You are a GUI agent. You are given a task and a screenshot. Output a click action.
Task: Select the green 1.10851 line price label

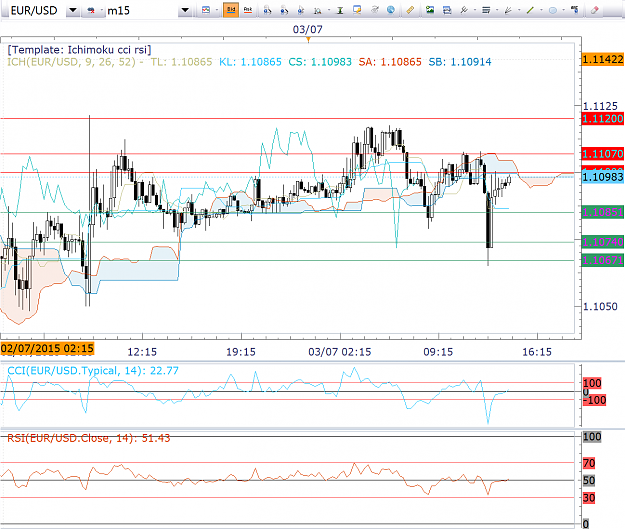click(x=603, y=212)
